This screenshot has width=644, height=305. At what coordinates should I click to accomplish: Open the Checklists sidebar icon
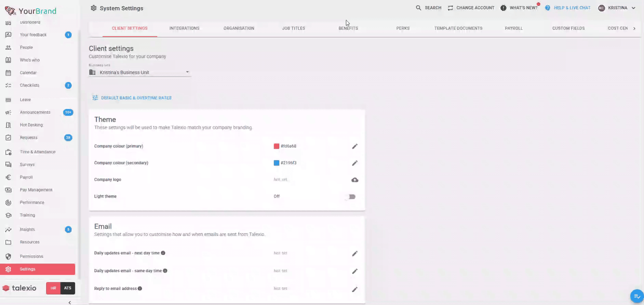pos(9,85)
